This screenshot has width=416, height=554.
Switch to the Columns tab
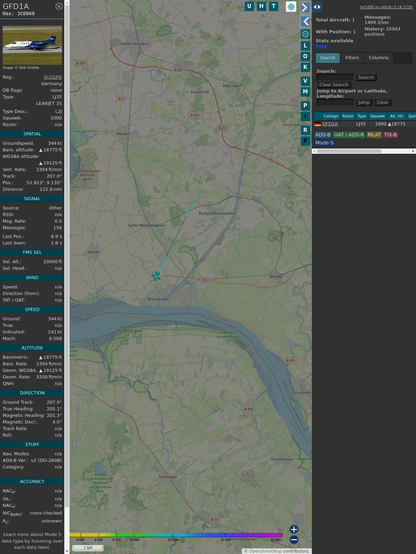(x=378, y=58)
